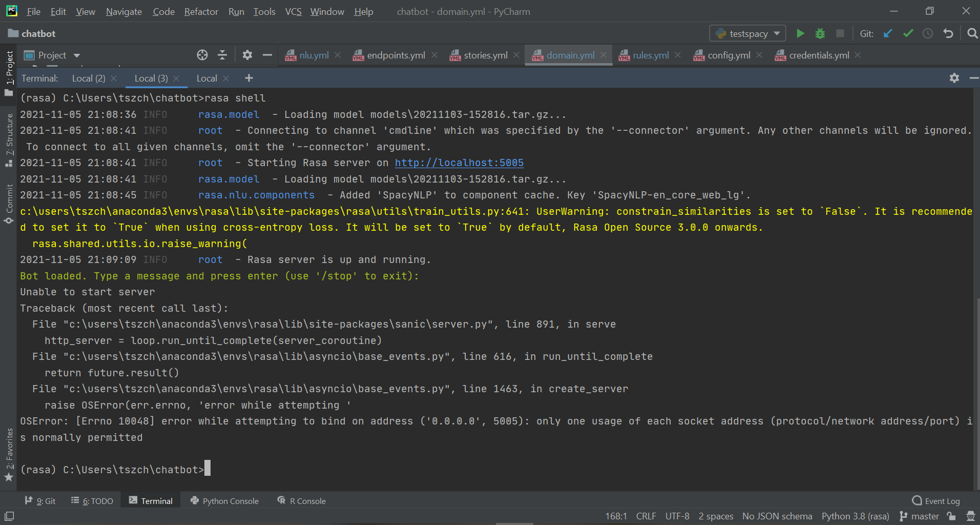Open the Refactor menu
980x525 pixels.
coord(201,11)
